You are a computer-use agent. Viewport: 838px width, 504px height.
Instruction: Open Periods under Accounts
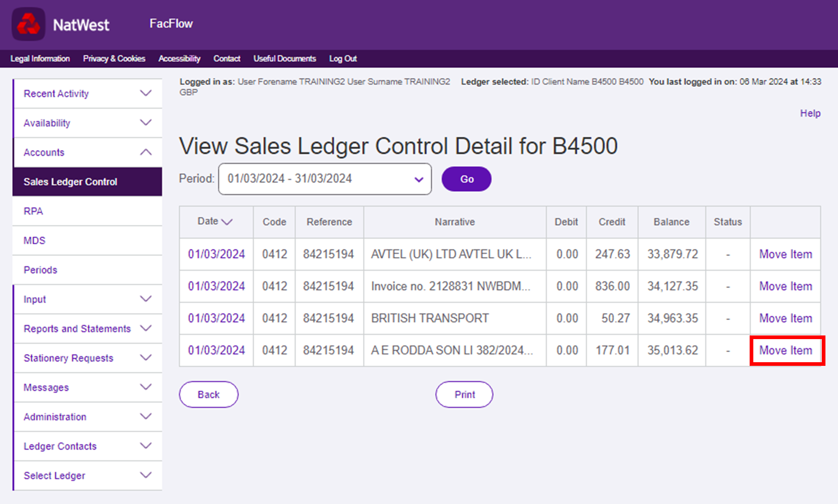click(x=40, y=270)
